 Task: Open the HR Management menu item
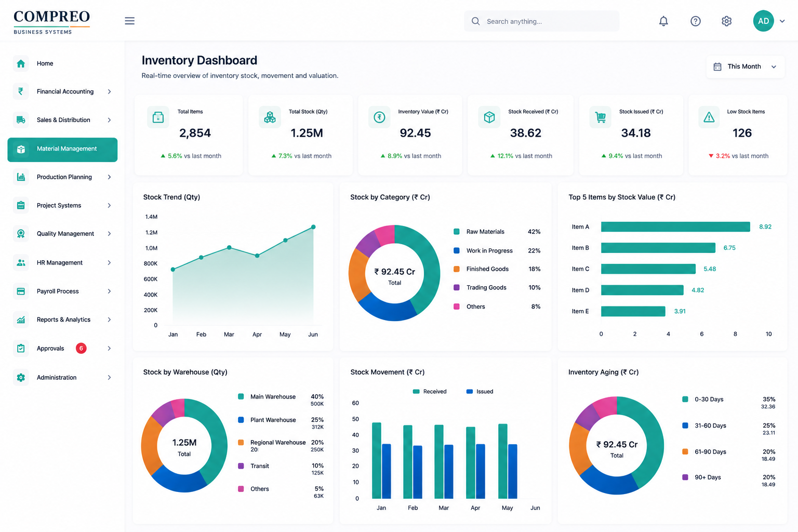tap(62, 262)
